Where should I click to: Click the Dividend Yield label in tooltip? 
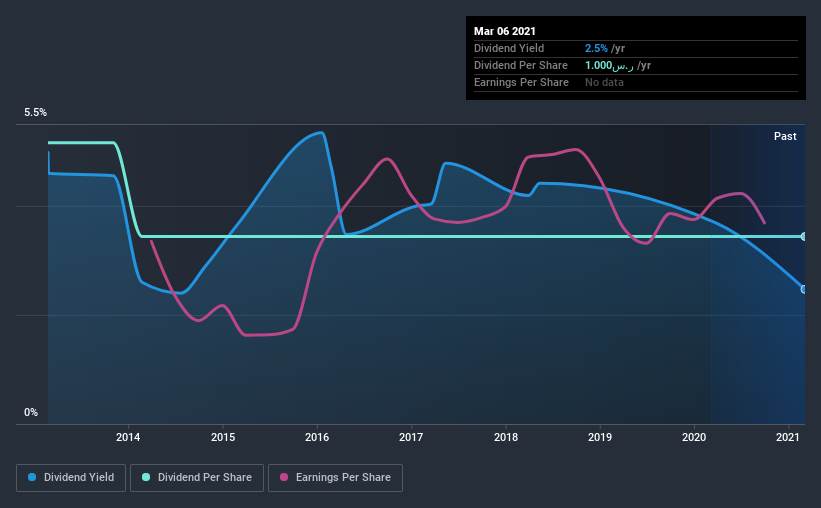pos(509,48)
